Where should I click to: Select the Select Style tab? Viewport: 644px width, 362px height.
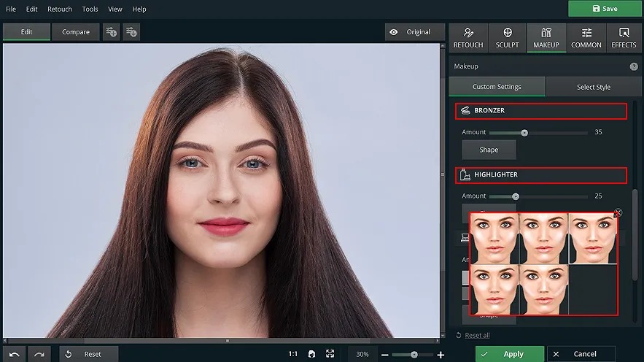[x=594, y=87]
